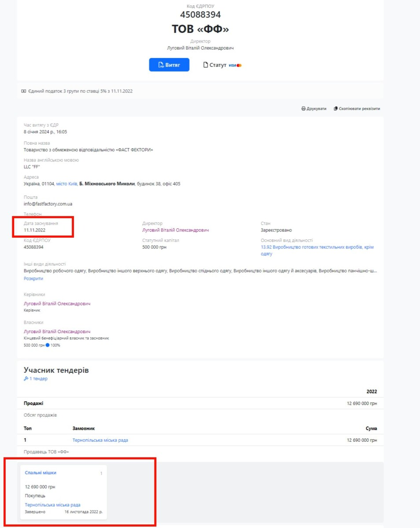420x528 pixels.
Task: Open the місто Київ address link
Action: tap(67, 184)
